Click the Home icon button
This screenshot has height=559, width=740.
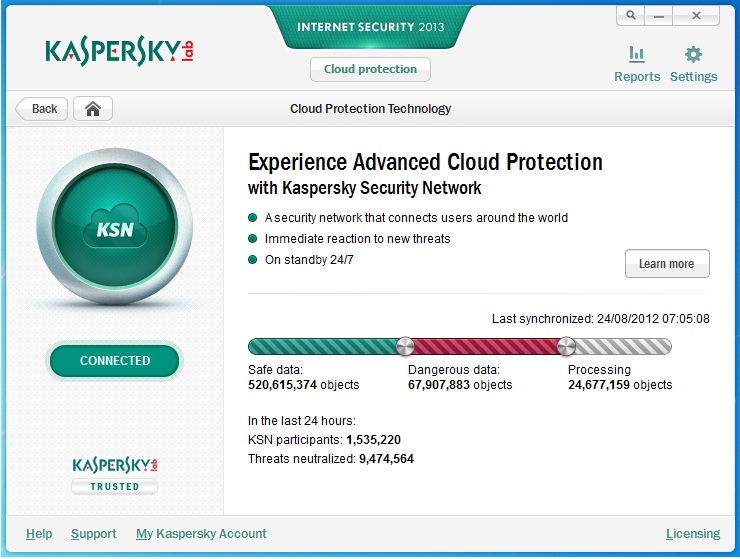93,109
